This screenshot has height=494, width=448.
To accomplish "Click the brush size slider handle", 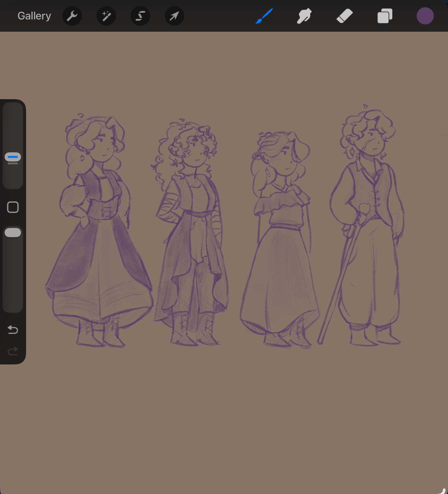I will coord(13,157).
